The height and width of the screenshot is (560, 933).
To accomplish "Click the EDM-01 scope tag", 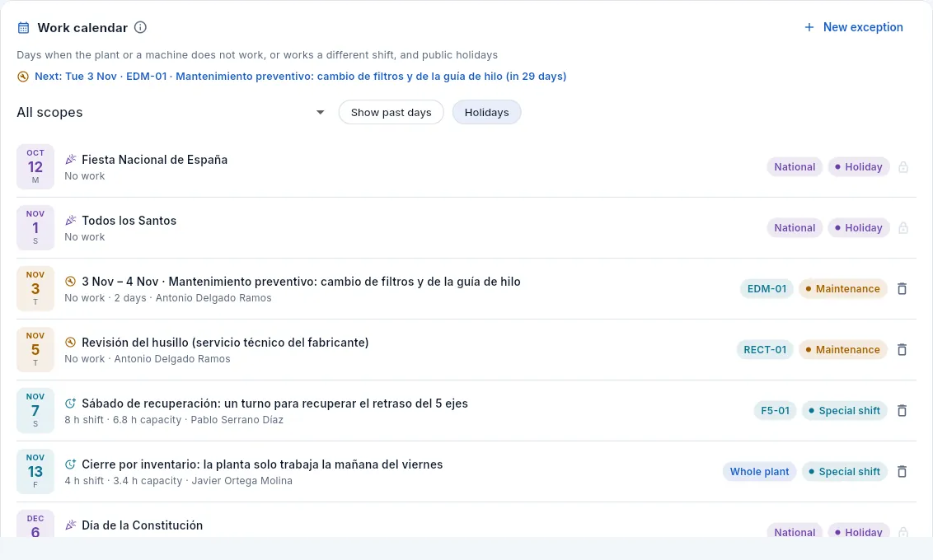I will [767, 289].
